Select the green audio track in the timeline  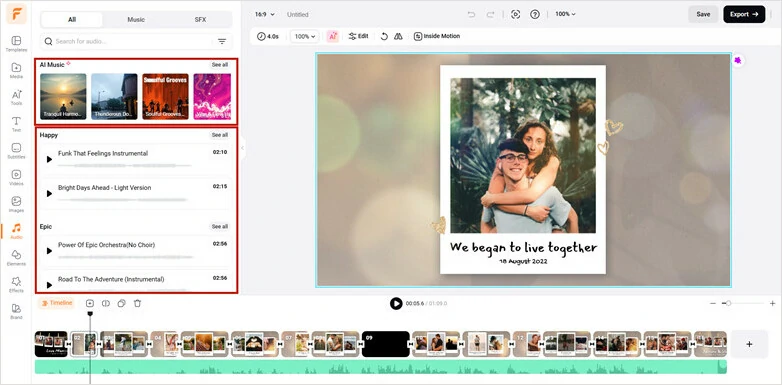pyautogui.click(x=381, y=368)
